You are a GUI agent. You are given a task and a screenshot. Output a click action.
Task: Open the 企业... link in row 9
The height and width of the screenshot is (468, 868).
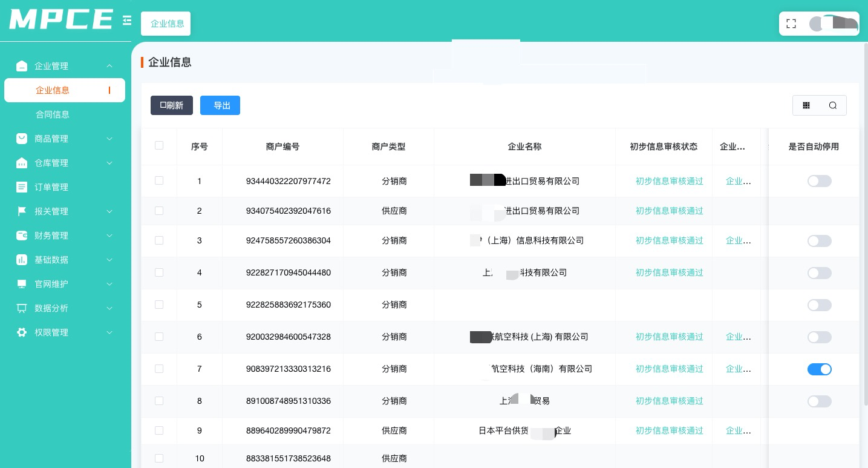(x=739, y=430)
